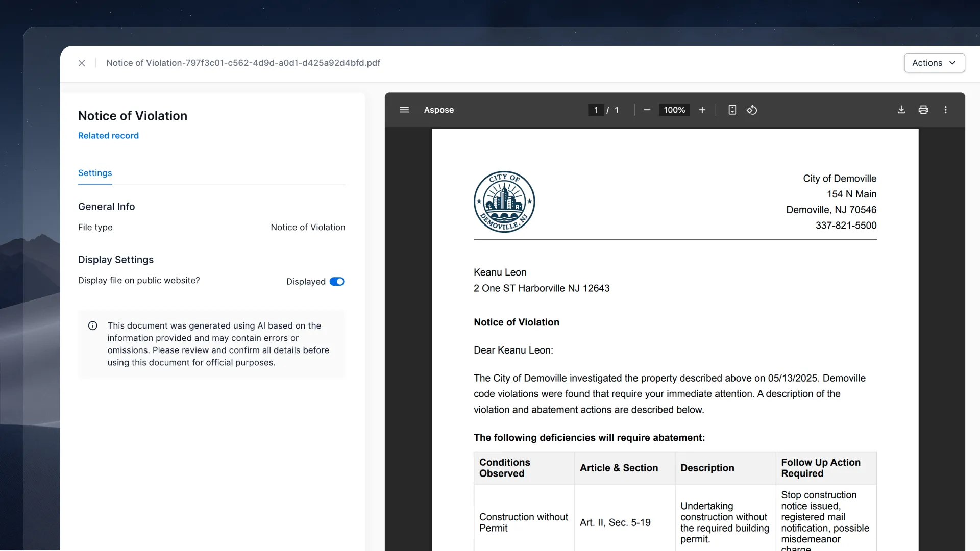This screenshot has height=551, width=980.
Task: Click the page number input field
Action: [x=596, y=110]
